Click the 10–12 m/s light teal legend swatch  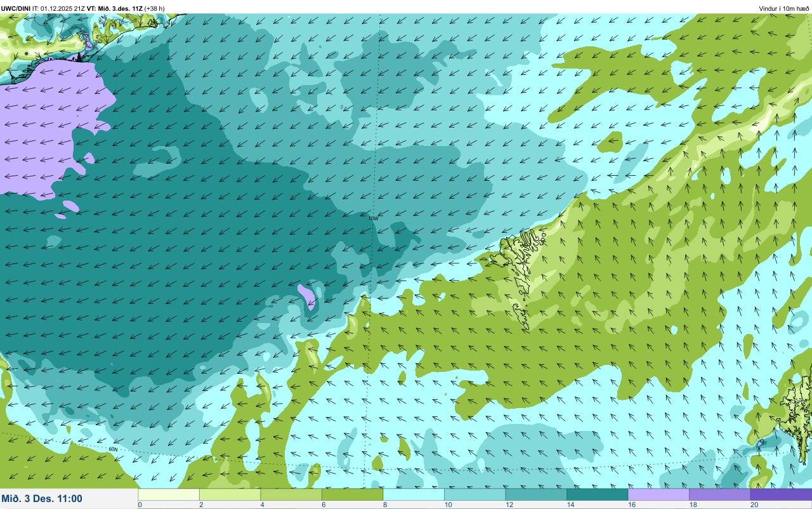(x=475, y=494)
